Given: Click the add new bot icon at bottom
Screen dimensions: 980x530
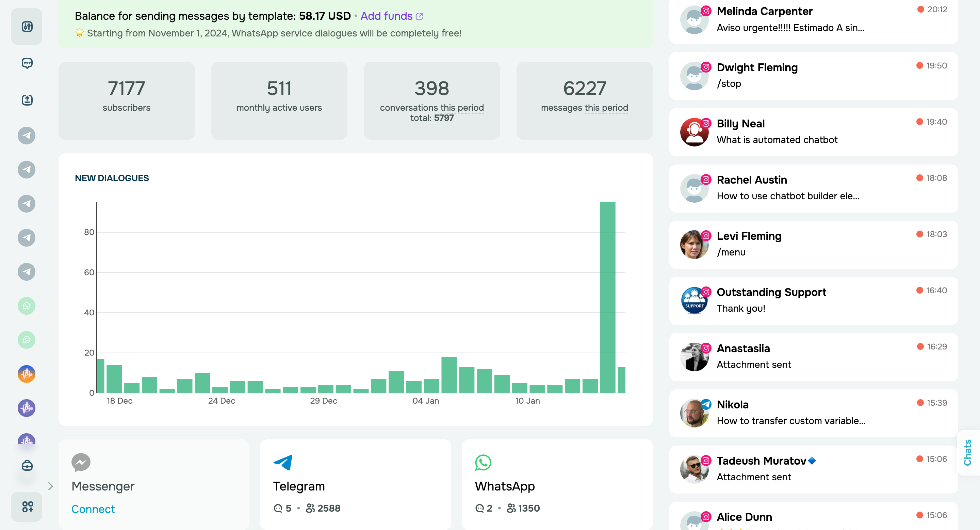Looking at the screenshot, I should pyautogui.click(x=27, y=507).
